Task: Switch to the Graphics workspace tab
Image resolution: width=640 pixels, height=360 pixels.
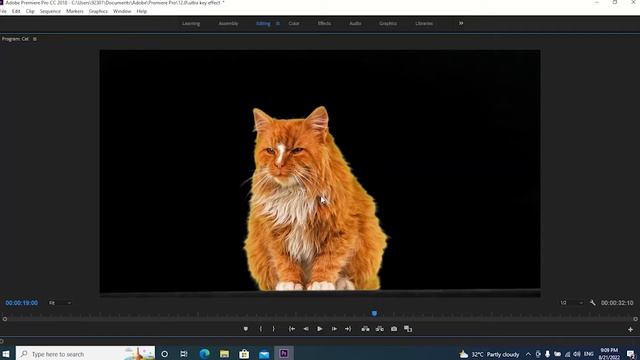Action: [388, 24]
